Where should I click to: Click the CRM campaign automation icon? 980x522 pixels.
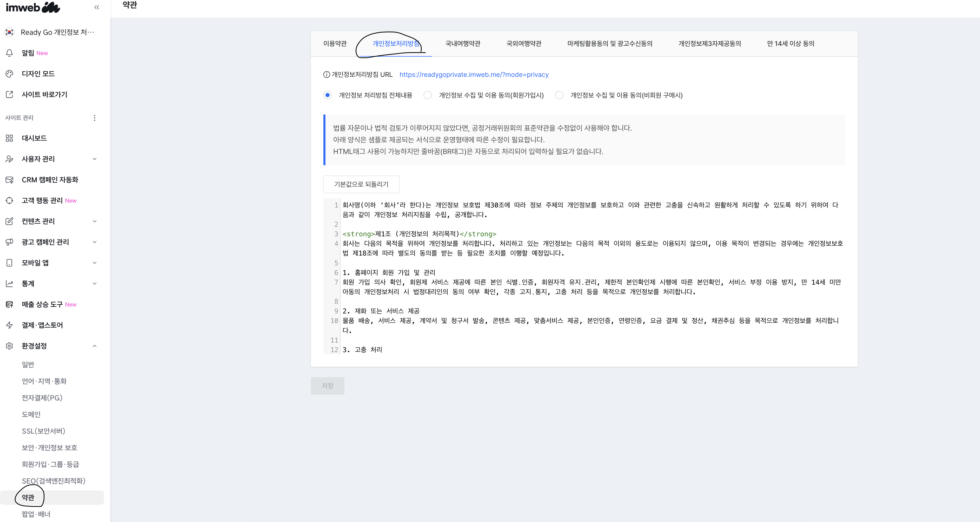pyautogui.click(x=10, y=180)
